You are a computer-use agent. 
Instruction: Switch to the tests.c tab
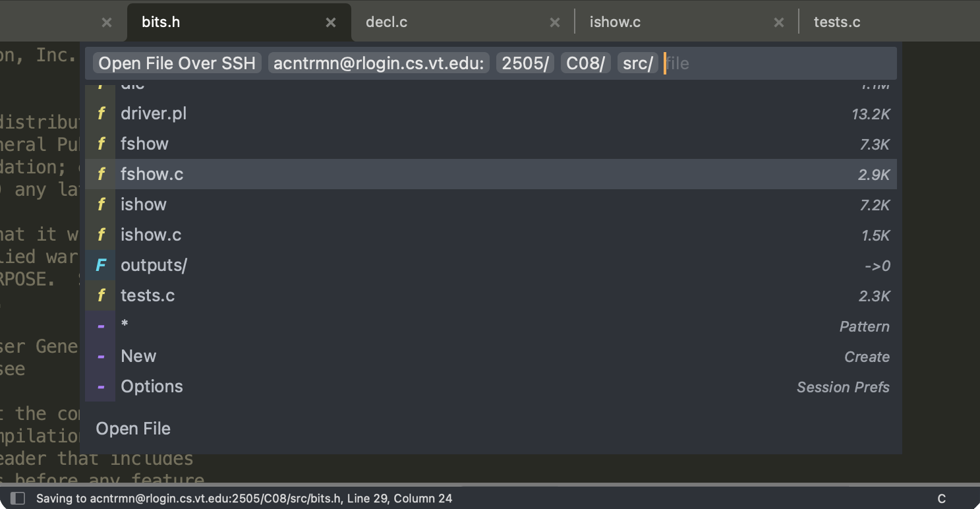coord(837,21)
